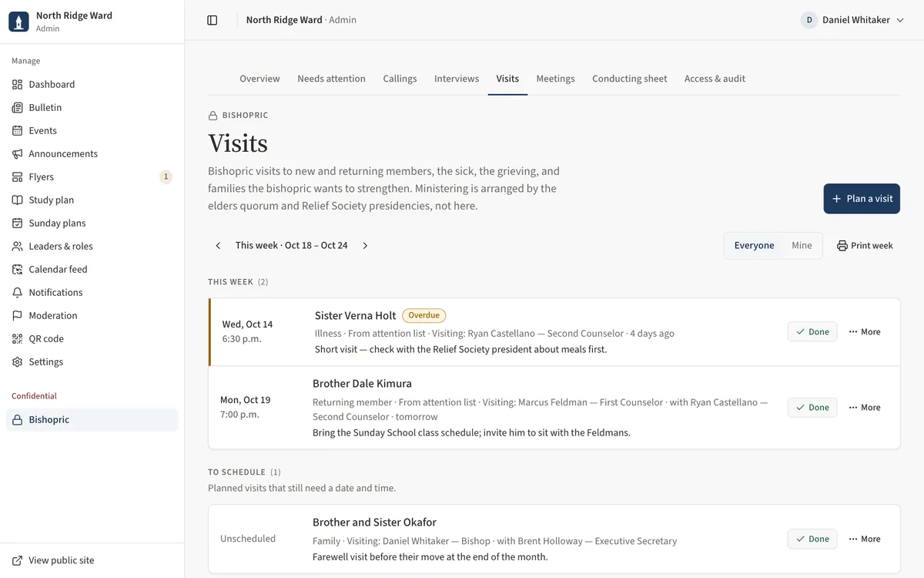Screen dimensions: 924x578
Task: Open the Access & audit tab
Action: 715,79
